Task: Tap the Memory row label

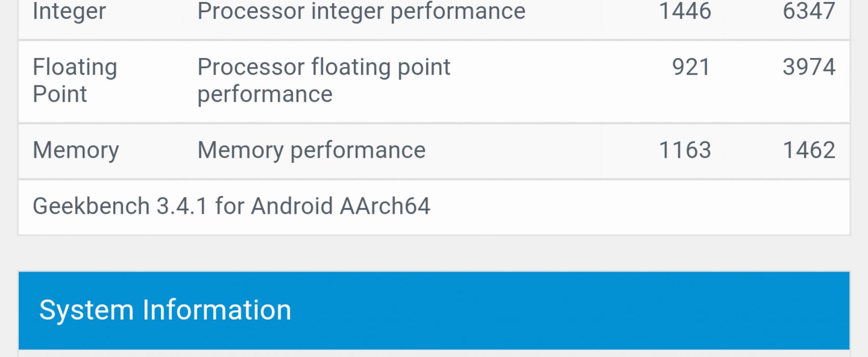Action: 76,150
